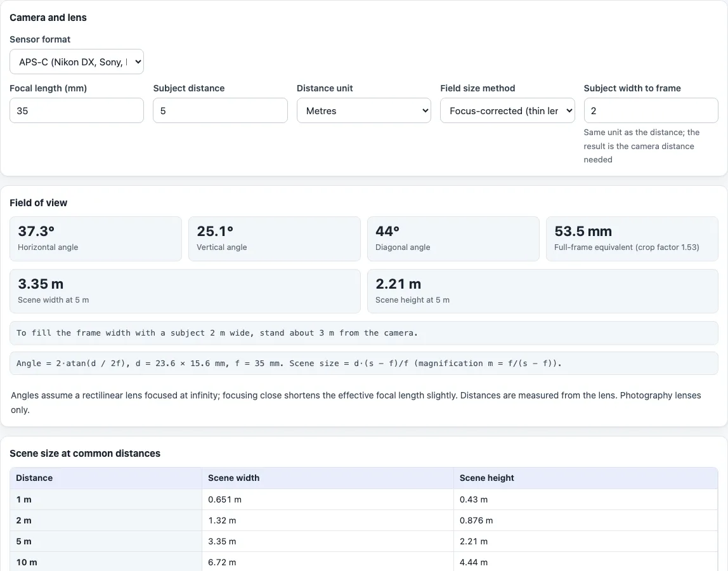This screenshot has width=728, height=571.
Task: Click the '2 m' distance row cell
Action: pos(106,520)
